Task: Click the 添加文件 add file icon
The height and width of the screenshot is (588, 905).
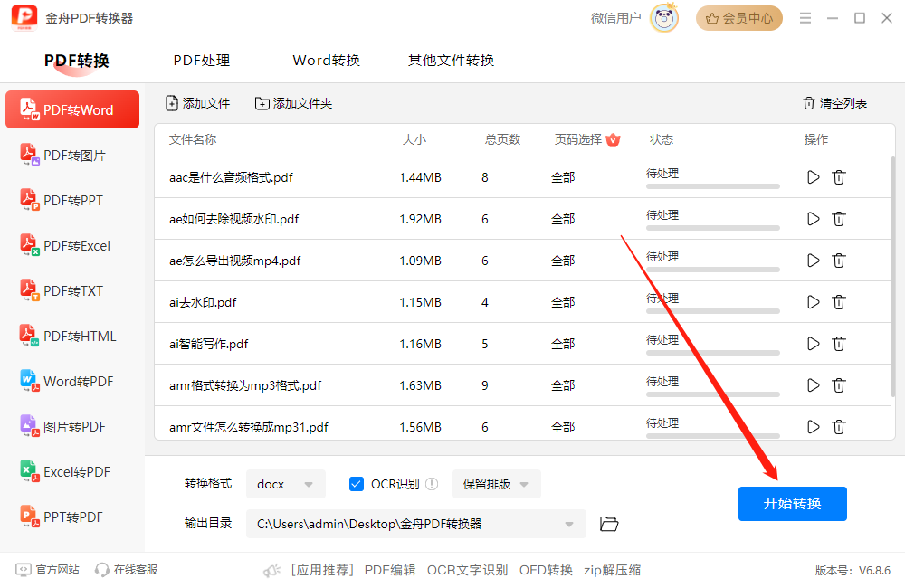Action: (172, 102)
